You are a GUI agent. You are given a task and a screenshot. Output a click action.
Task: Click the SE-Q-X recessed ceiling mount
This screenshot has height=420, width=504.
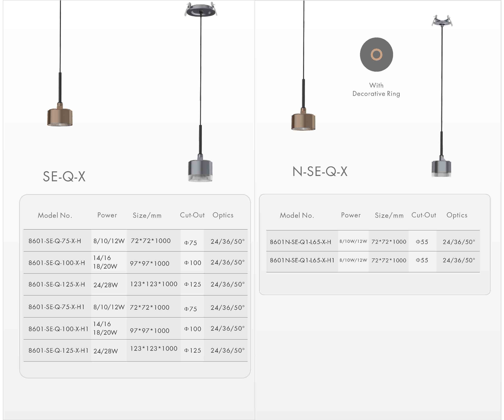pos(201,10)
